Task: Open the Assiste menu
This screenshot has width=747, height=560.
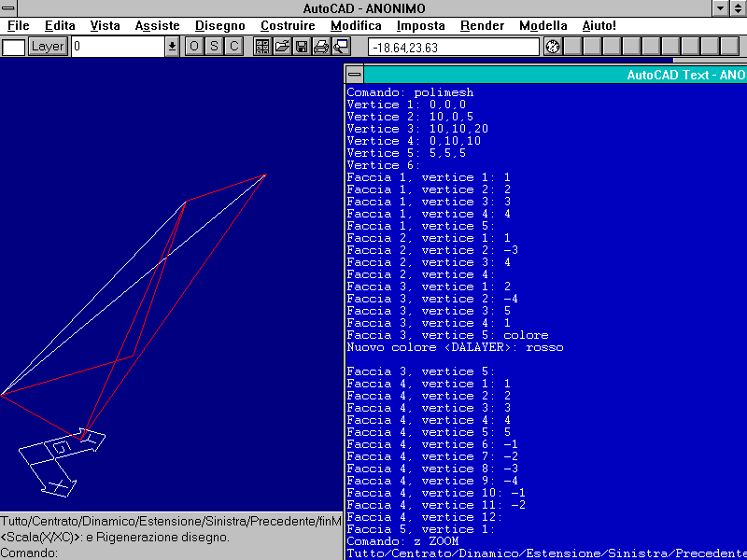Action: [x=157, y=25]
